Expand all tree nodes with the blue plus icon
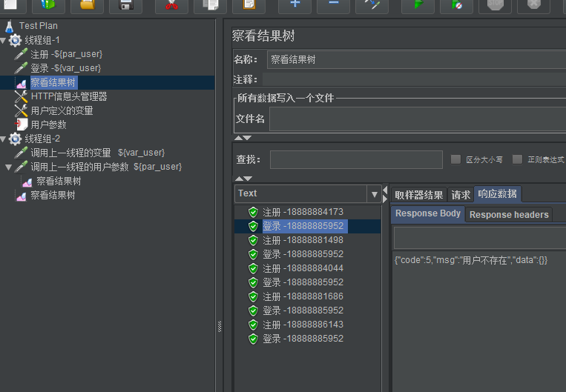Viewport: 566px width, 392px height. [x=295, y=4]
